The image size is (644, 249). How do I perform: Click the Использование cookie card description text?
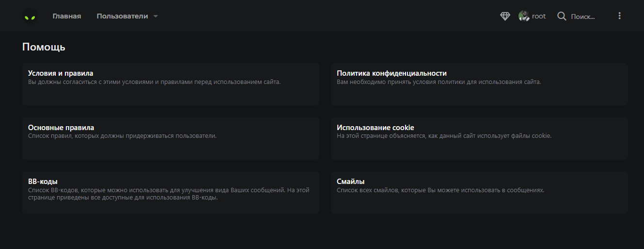tap(444, 136)
